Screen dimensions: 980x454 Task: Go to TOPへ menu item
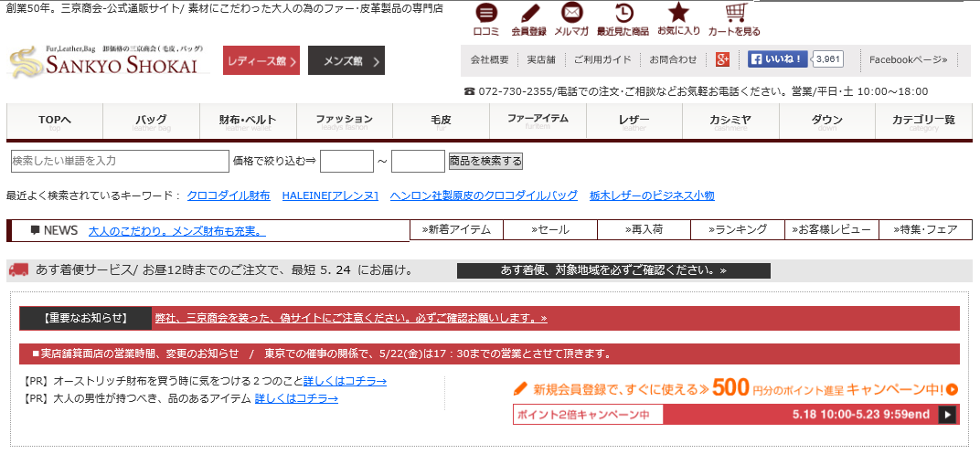pos(55,121)
